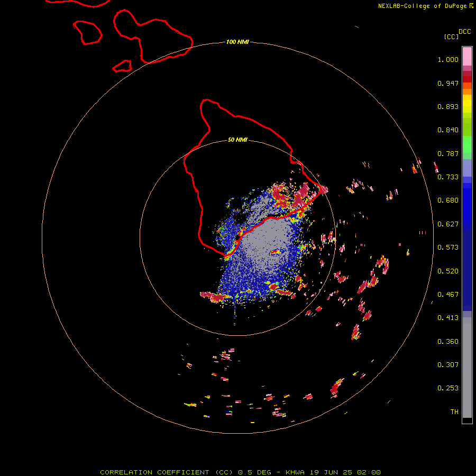The width and height of the screenshot is (476, 476).
Task: Select the 0.413 scale value
Action: (x=448, y=318)
